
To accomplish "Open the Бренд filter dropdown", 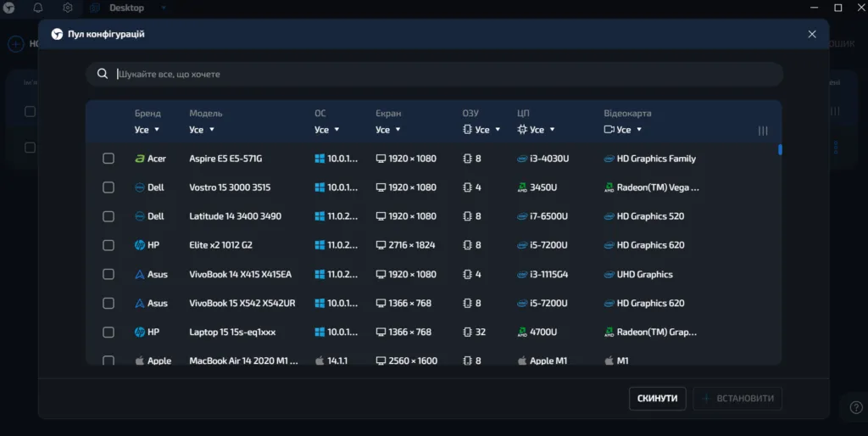I will [x=147, y=130].
